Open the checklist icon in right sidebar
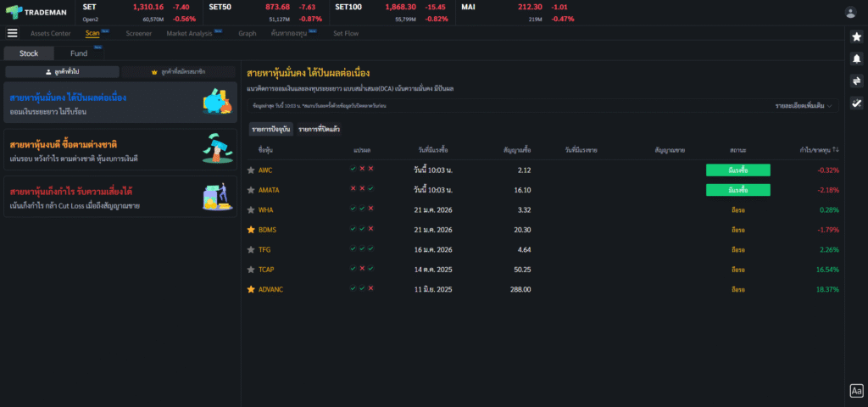Viewport: 868px width, 407px height. (856, 103)
